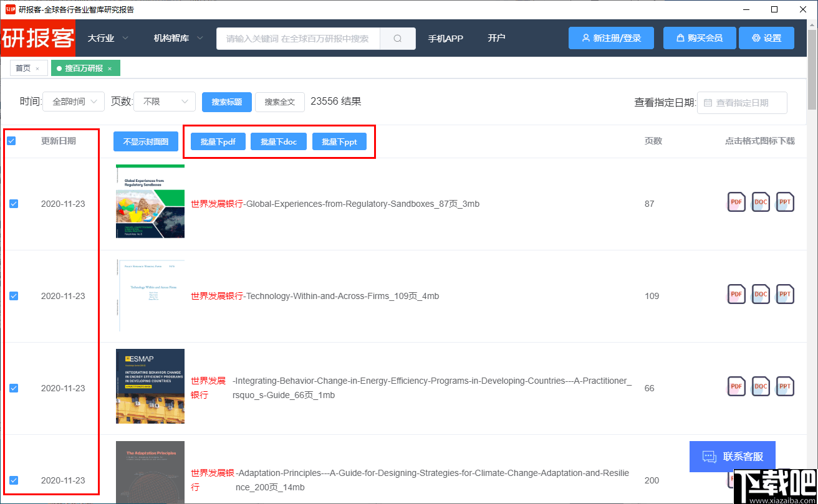Screen dimensions: 818x504
Task: Open the 联系客服 chat button
Action: 733,457
